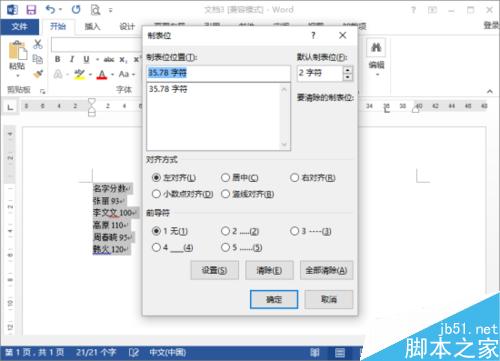
Task: Switch to read mode view icon
Action: 314,352
